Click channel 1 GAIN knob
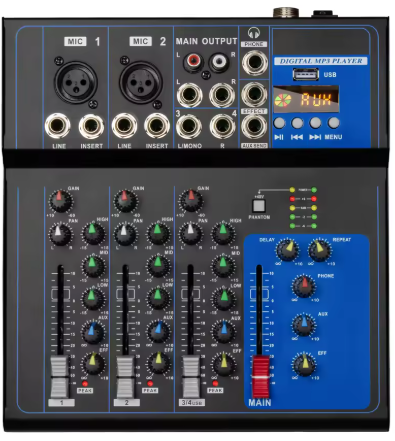 (60, 201)
